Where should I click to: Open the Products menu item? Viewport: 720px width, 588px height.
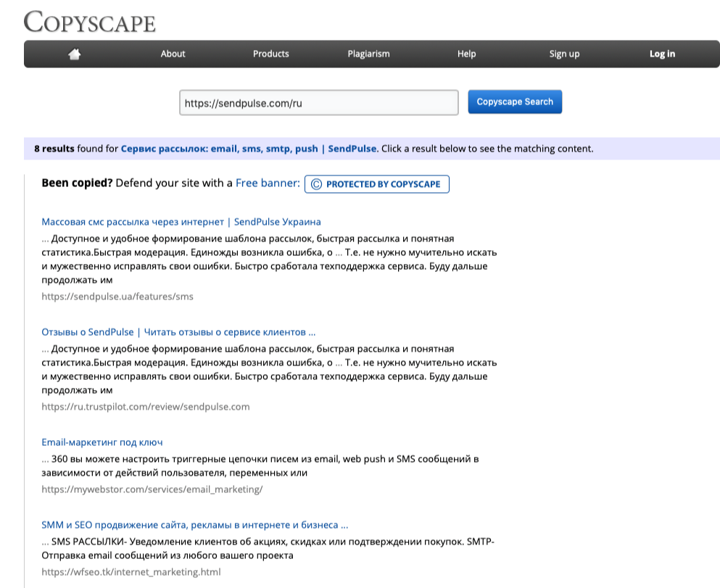point(271,54)
